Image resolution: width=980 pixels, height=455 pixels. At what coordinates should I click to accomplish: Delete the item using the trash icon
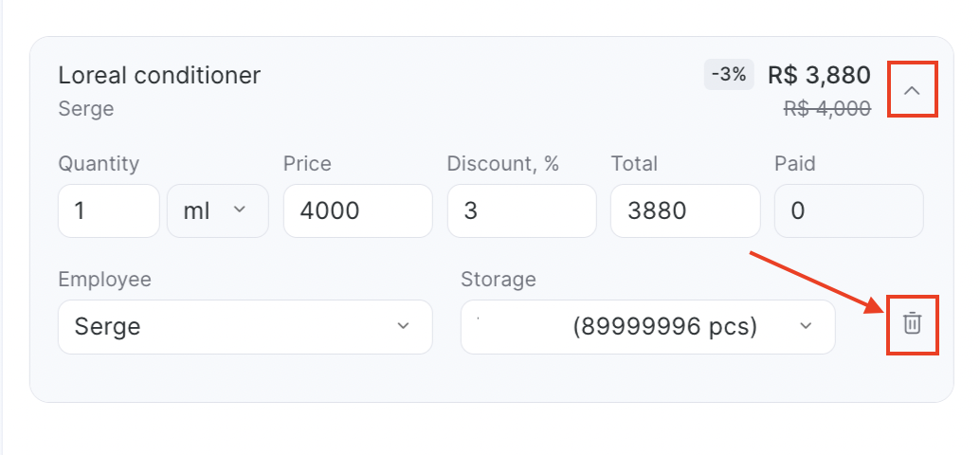coord(912,324)
